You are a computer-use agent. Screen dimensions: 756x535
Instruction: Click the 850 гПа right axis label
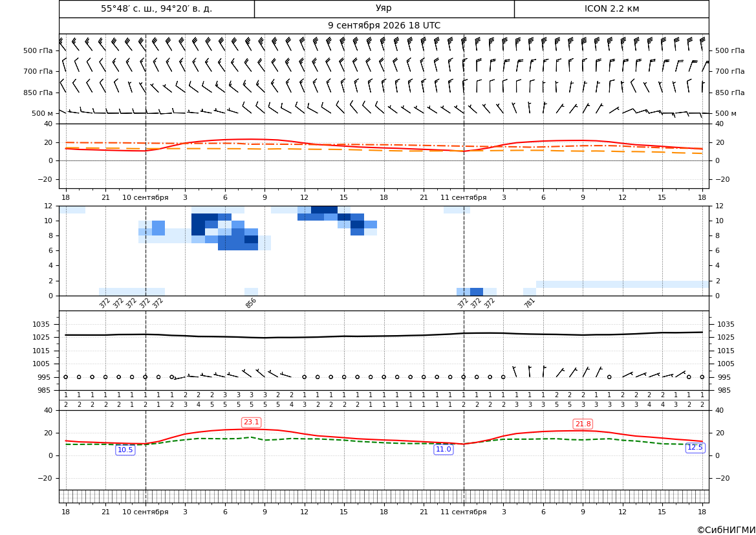(x=729, y=93)
